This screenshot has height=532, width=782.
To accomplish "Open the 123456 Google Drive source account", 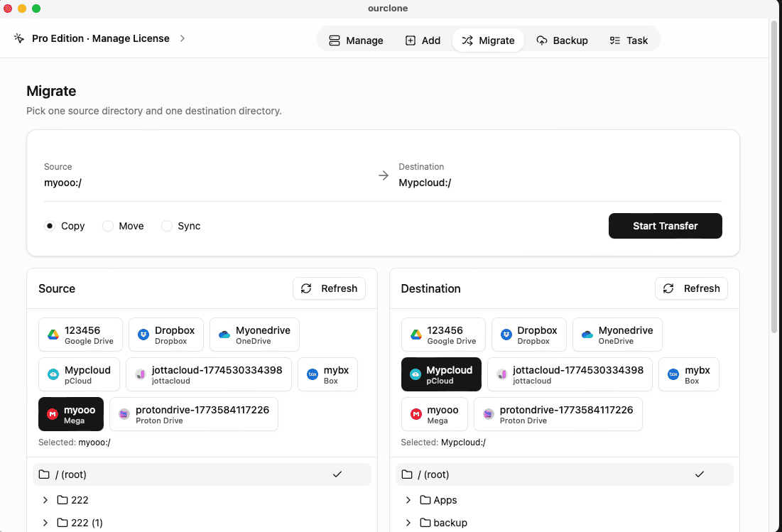I will [80, 334].
